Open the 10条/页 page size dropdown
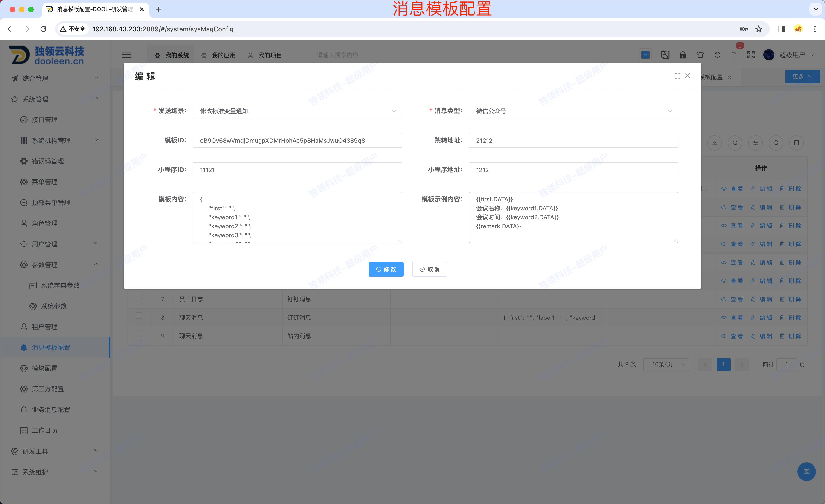The width and height of the screenshot is (825, 504). coord(666,365)
